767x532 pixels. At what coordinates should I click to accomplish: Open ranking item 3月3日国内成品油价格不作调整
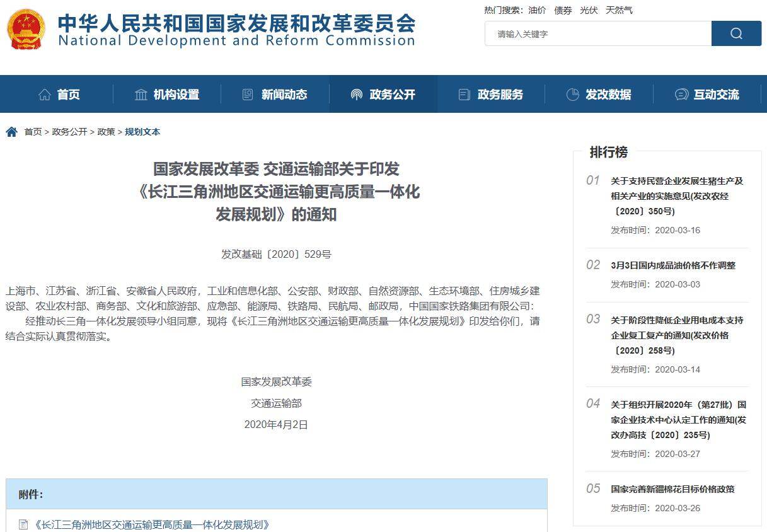(x=672, y=265)
